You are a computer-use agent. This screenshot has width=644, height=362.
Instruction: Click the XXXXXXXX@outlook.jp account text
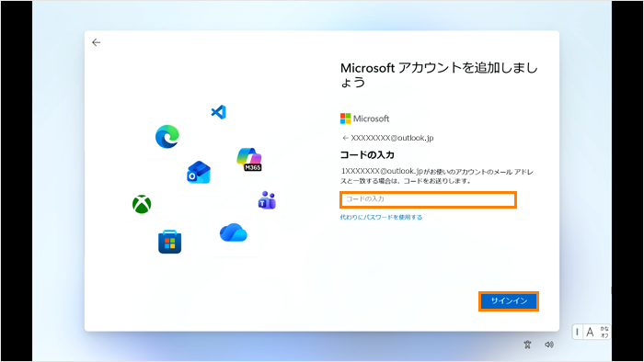coord(392,138)
